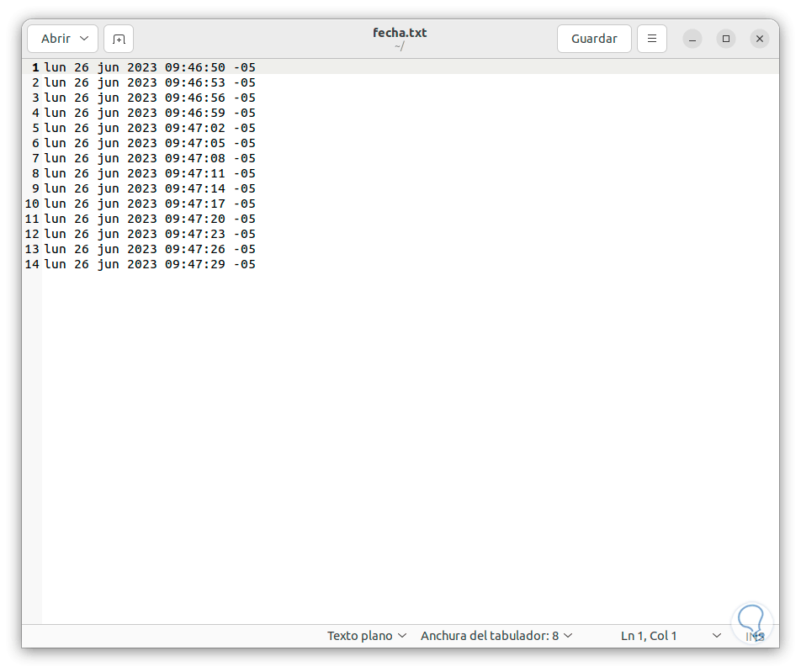This screenshot has height=672, width=801.
Task: Maximize the gedit window
Action: 726,39
